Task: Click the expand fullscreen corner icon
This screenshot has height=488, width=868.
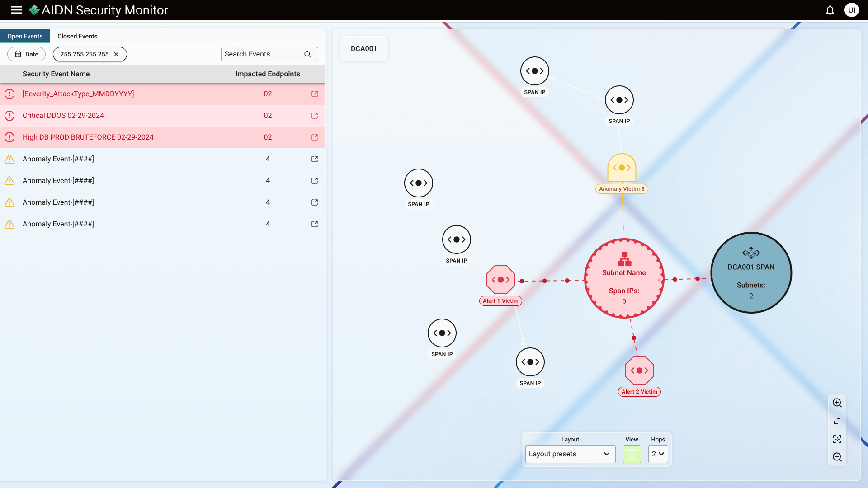Action: click(x=837, y=421)
